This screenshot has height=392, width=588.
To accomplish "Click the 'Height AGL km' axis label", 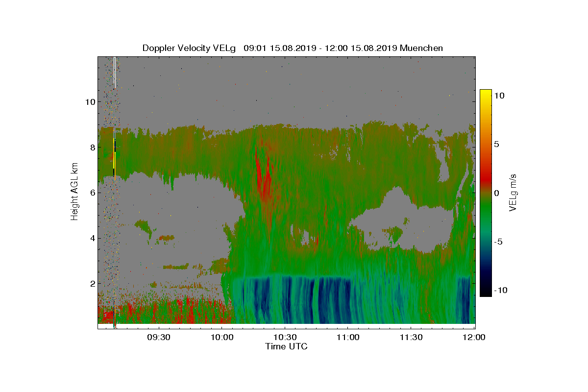I will click(x=74, y=192).
